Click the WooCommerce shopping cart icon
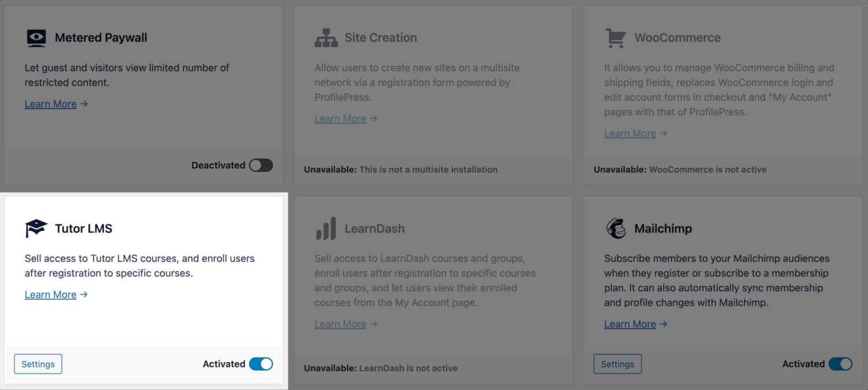 coord(616,38)
